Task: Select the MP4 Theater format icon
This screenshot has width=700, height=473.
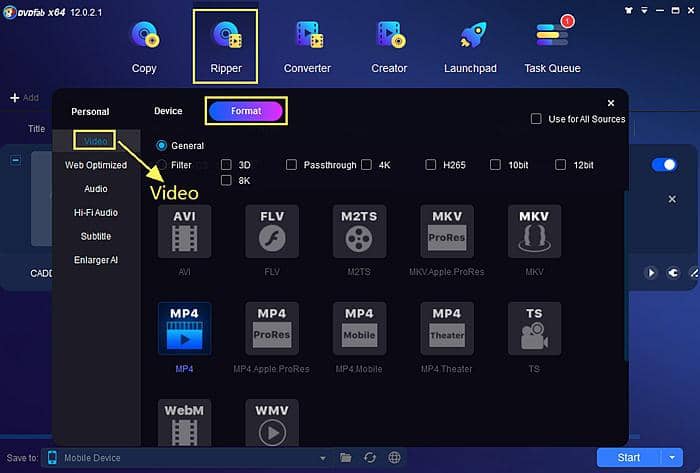Action: point(447,328)
